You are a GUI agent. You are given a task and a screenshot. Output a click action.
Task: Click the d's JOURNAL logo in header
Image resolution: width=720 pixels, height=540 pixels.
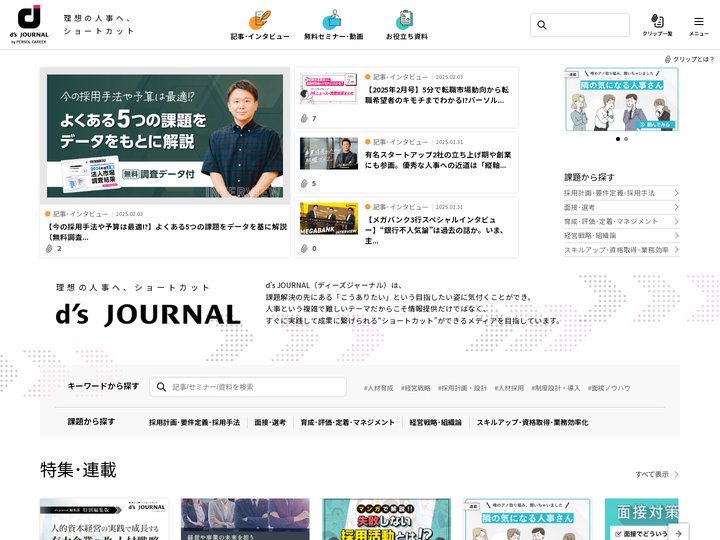(29, 25)
